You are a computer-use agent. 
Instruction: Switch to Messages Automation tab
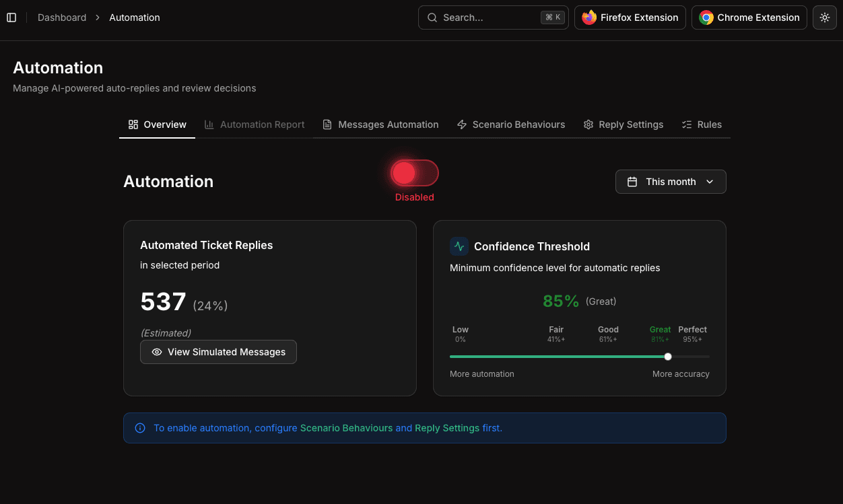point(380,124)
